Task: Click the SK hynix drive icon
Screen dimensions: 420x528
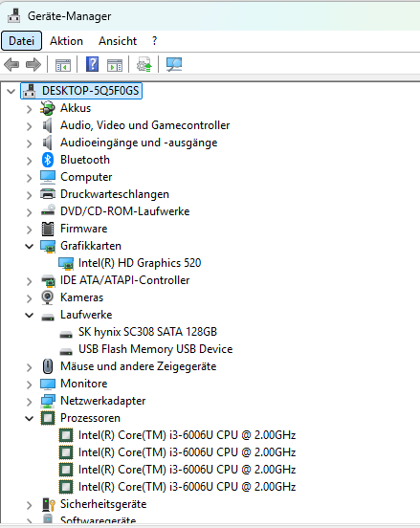Action: tap(66, 334)
